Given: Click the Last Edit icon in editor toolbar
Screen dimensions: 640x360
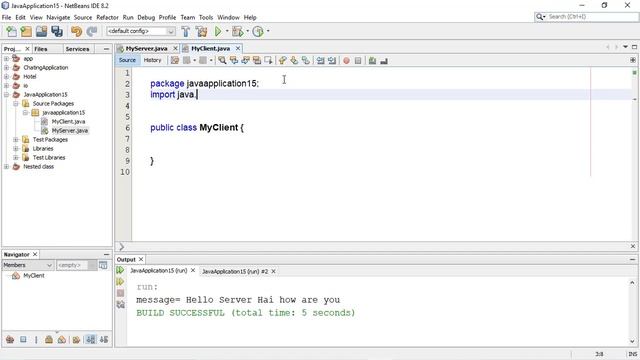Looking at the screenshot, I should tap(175, 60).
